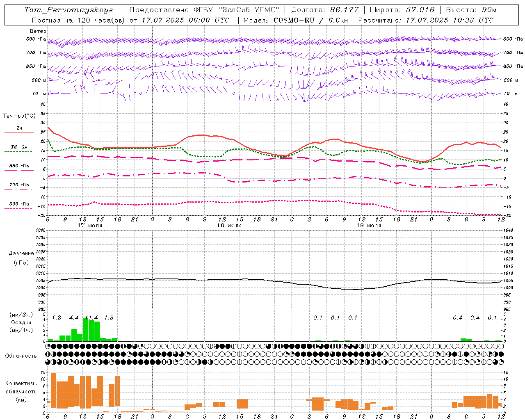Select the Широта: 57.016 header field
Screen dimensions: 525x420
[x=402, y=10]
